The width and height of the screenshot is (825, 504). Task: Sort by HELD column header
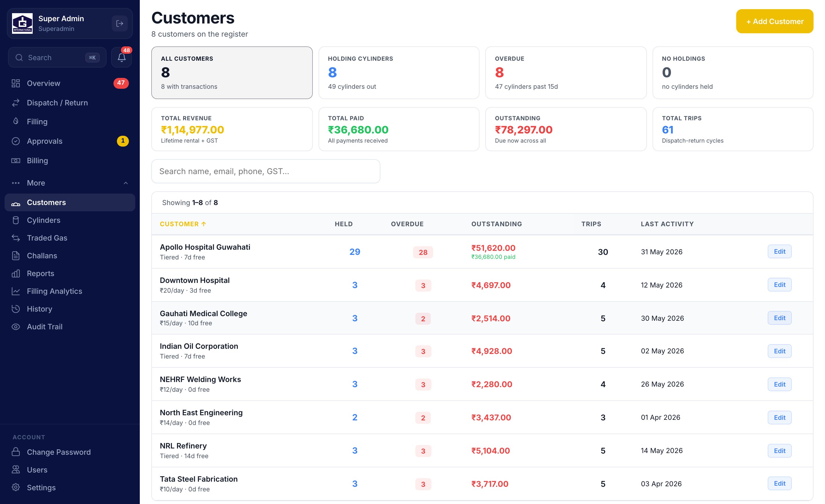coord(343,224)
